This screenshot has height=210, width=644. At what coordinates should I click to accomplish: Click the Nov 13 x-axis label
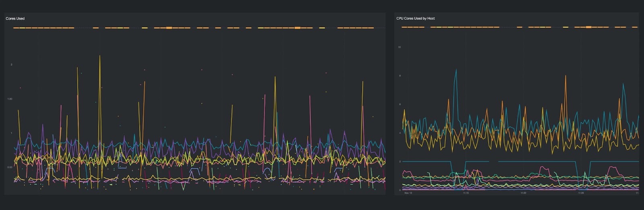click(x=408, y=193)
